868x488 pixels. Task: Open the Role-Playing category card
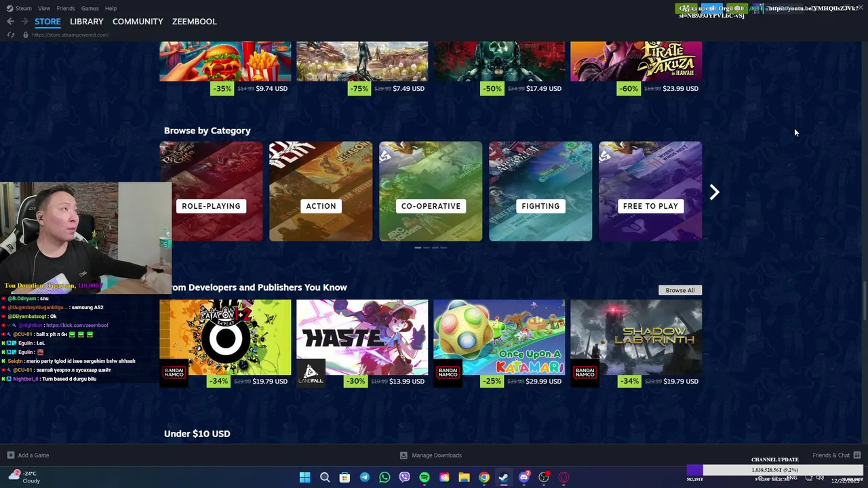point(211,191)
